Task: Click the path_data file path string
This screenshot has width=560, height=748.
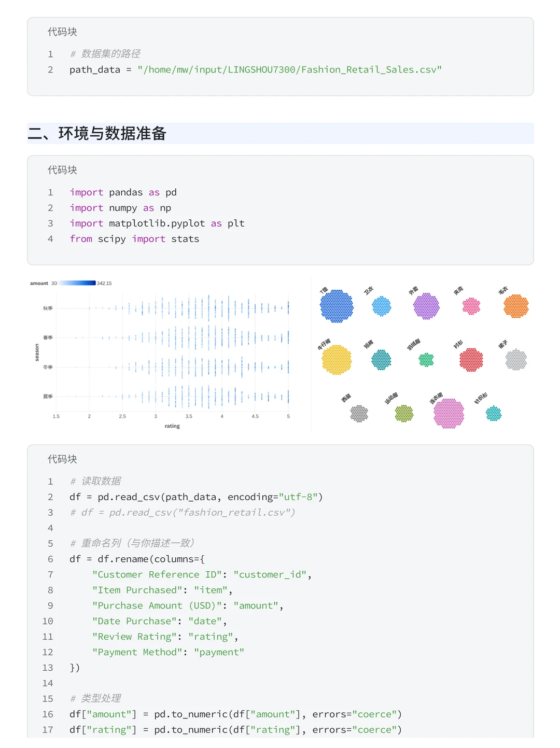Action: pyautogui.click(x=289, y=70)
